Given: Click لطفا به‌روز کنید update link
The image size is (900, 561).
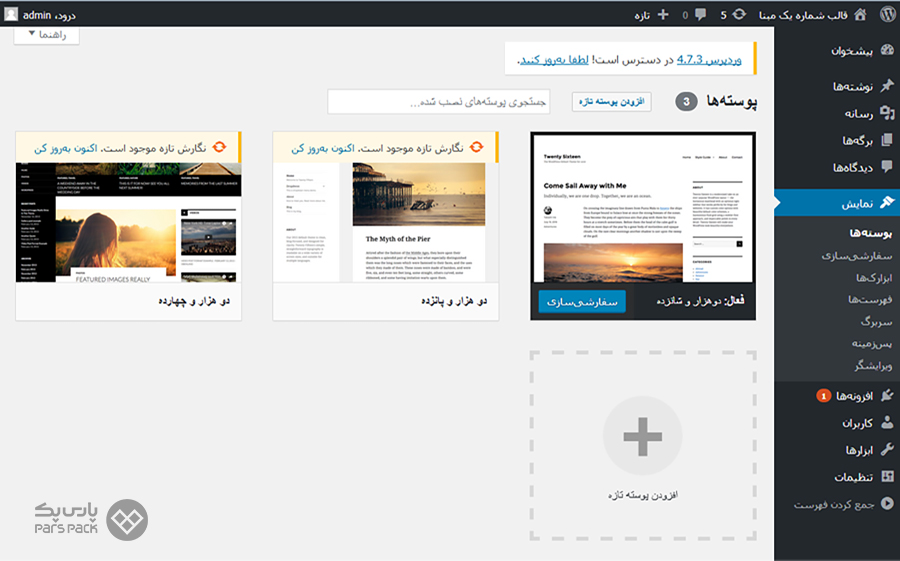Looking at the screenshot, I should (554, 59).
